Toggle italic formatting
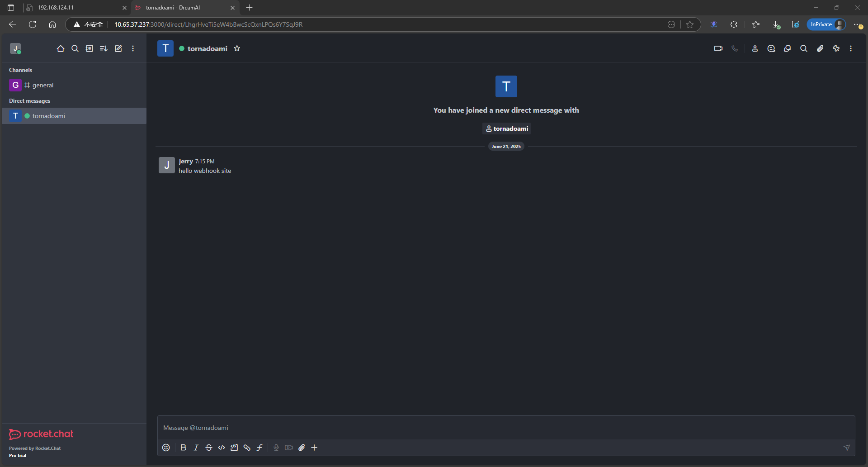The image size is (868, 467). (x=196, y=448)
